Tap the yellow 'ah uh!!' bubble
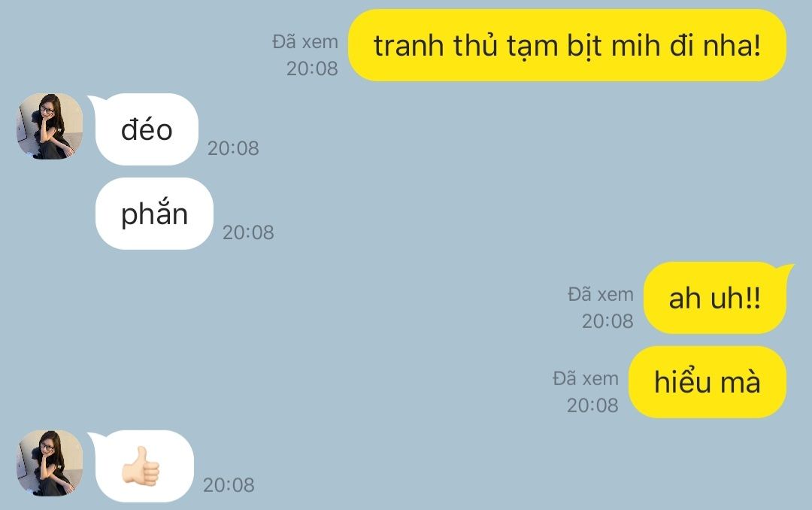Viewport: 812px width, 510px height. (715, 298)
